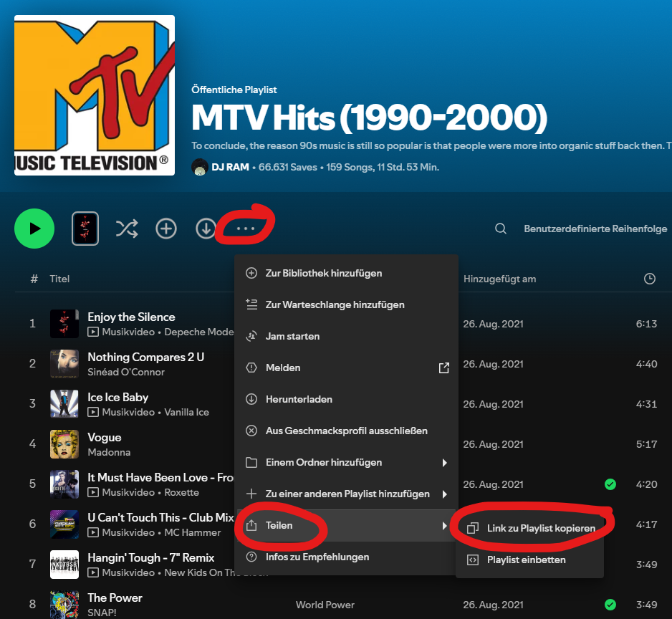Image resolution: width=672 pixels, height=619 pixels.
Task: Click Musikvideo icon on Hangin' Tough row
Action: [x=93, y=572]
